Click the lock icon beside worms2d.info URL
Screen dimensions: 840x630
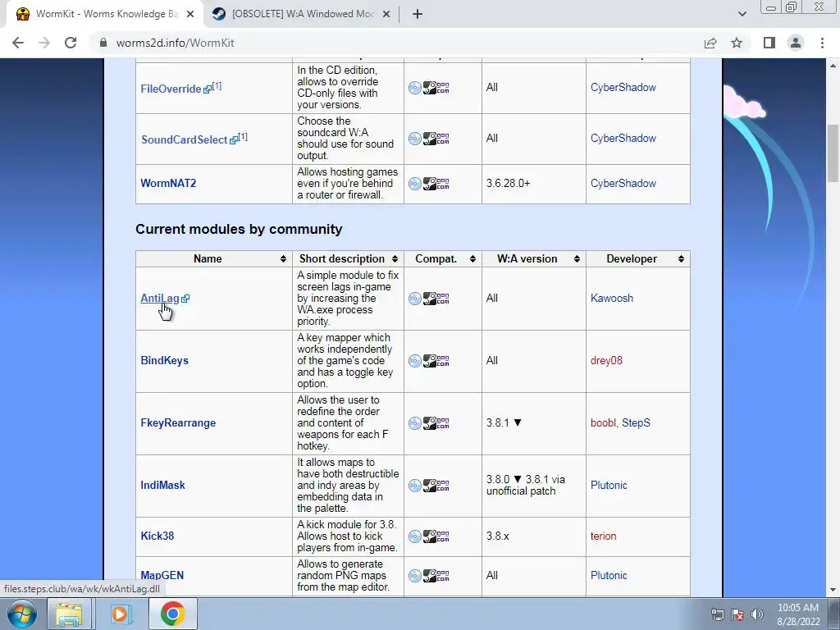(x=103, y=43)
